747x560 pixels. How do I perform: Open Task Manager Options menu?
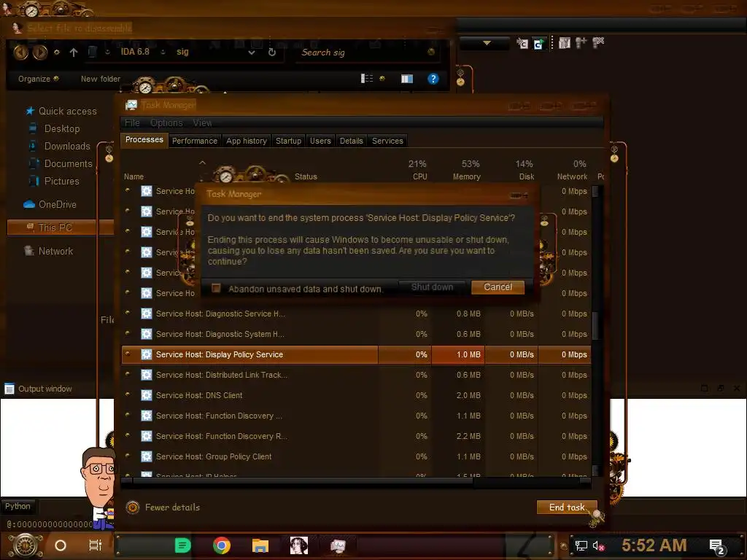[x=166, y=122]
